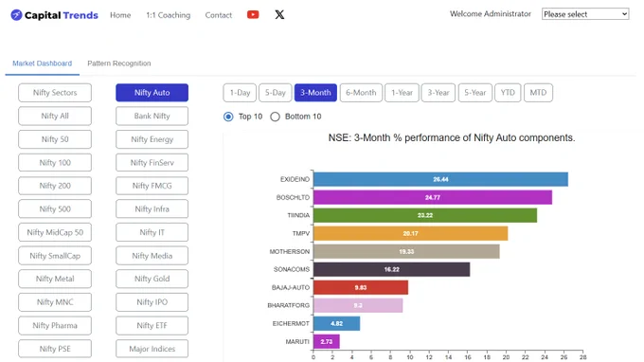Choose the 3-Year timeframe
The image size is (644, 362).
point(438,93)
